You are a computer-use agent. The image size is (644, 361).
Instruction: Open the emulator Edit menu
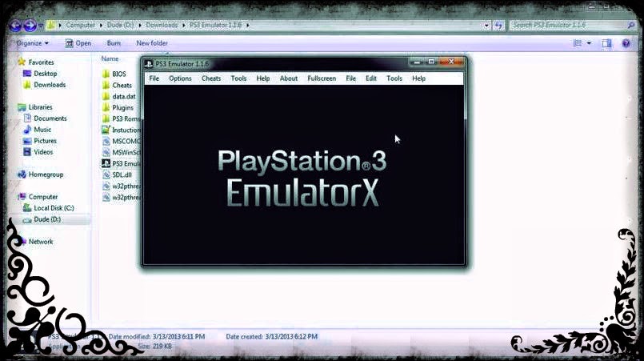pos(371,78)
